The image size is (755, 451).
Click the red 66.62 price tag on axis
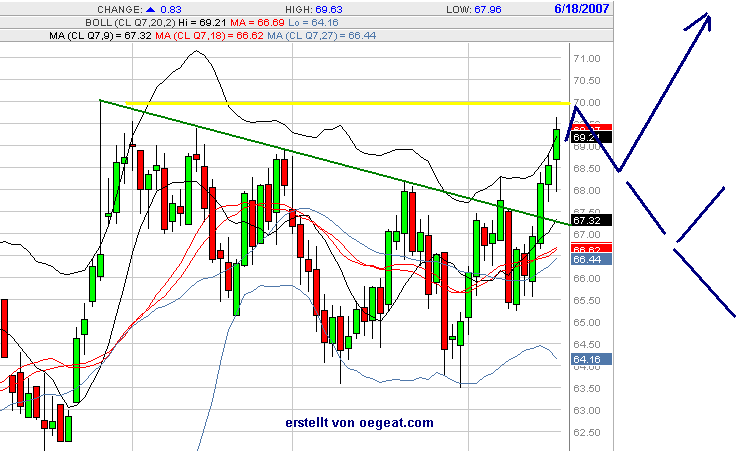click(x=591, y=249)
